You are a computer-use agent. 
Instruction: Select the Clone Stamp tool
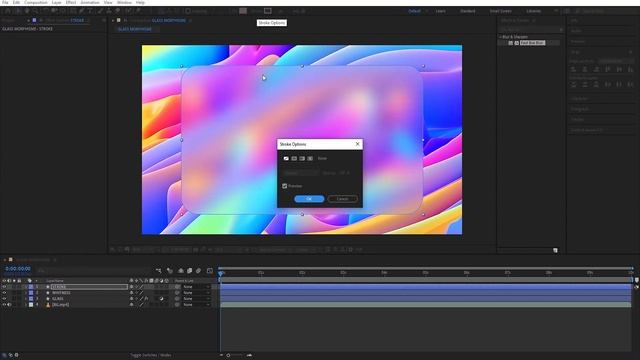109,11
